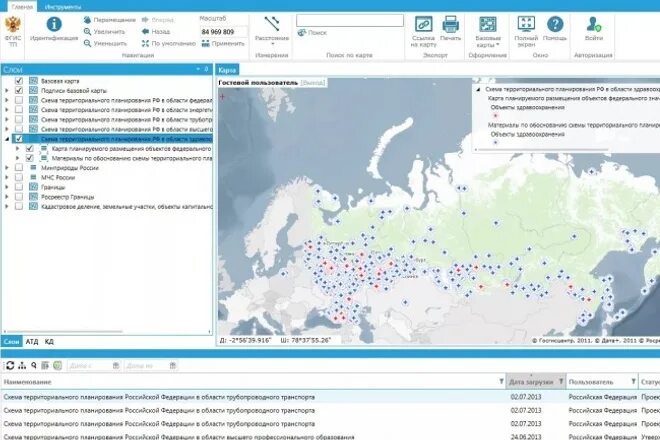Screen dimensions: 660x440
Task: Click the ФГИС ТП coat of arms logo
Action: [13, 24]
